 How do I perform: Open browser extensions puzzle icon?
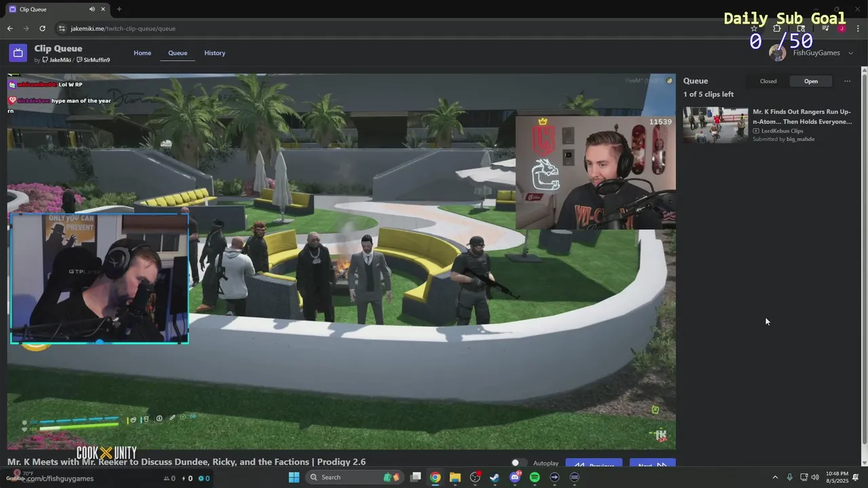[777, 28]
